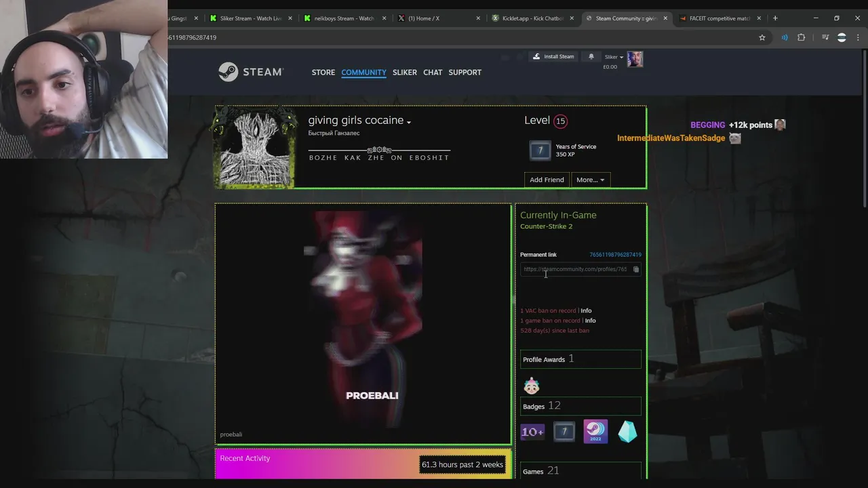This screenshot has width=868, height=488.
Task: Bookmark this page with the star icon
Action: click(762, 37)
